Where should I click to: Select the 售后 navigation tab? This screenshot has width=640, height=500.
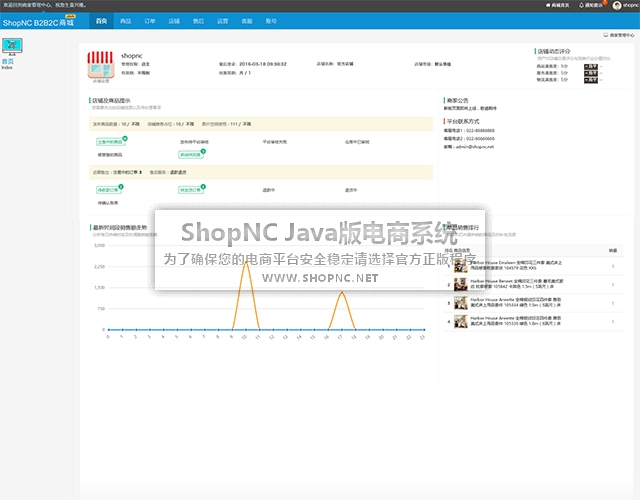pos(198,21)
